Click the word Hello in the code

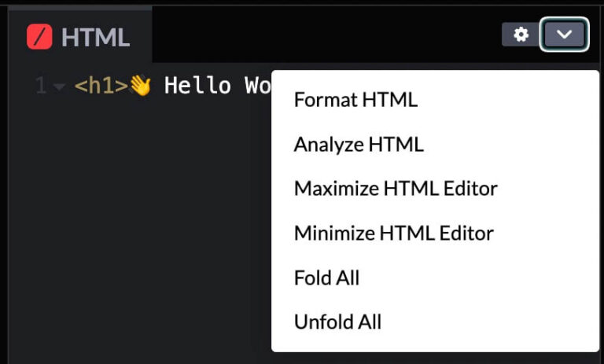(197, 86)
